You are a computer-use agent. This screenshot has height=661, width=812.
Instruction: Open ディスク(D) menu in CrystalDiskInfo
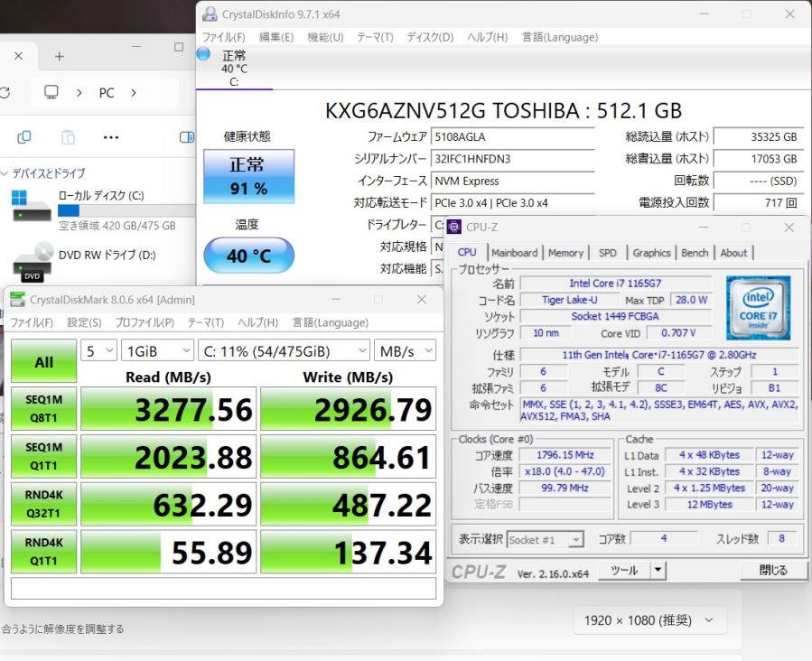(430, 37)
